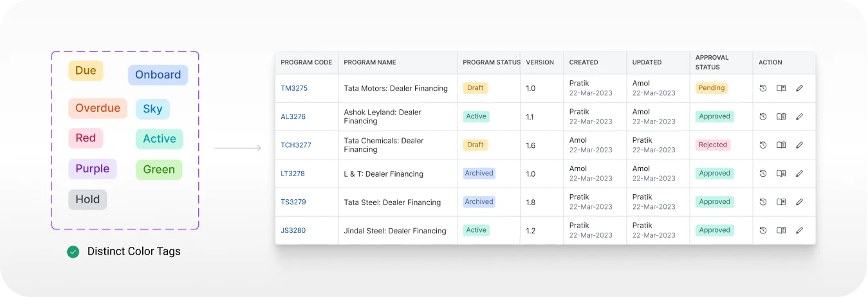
Task: Open LT3278 program code link
Action: tap(293, 174)
